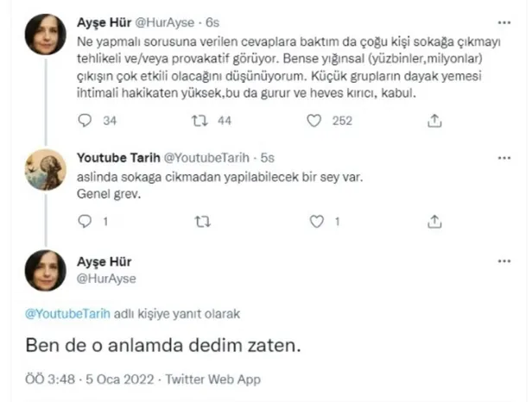This screenshot has height=402, width=532.
Task: Open Youtube Tarih's profile avatar
Action: pyautogui.click(x=45, y=170)
